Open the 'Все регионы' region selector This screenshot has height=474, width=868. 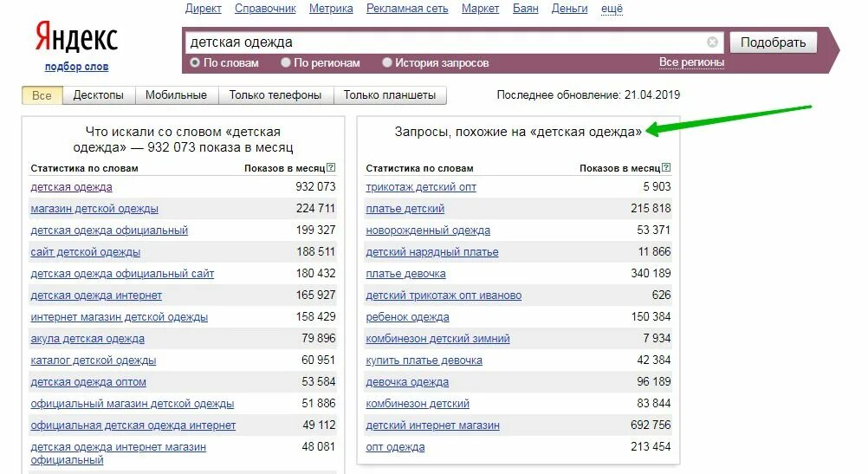691,62
